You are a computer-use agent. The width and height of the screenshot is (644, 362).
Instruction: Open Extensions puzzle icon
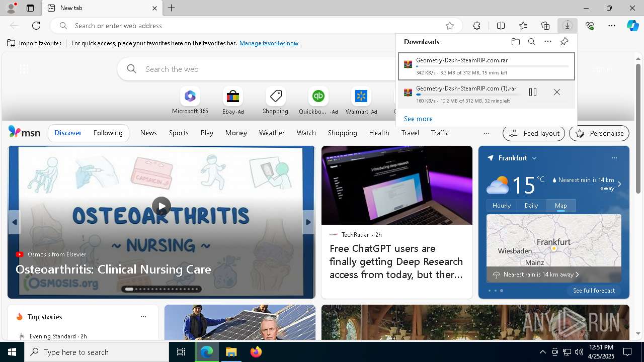(476, 26)
